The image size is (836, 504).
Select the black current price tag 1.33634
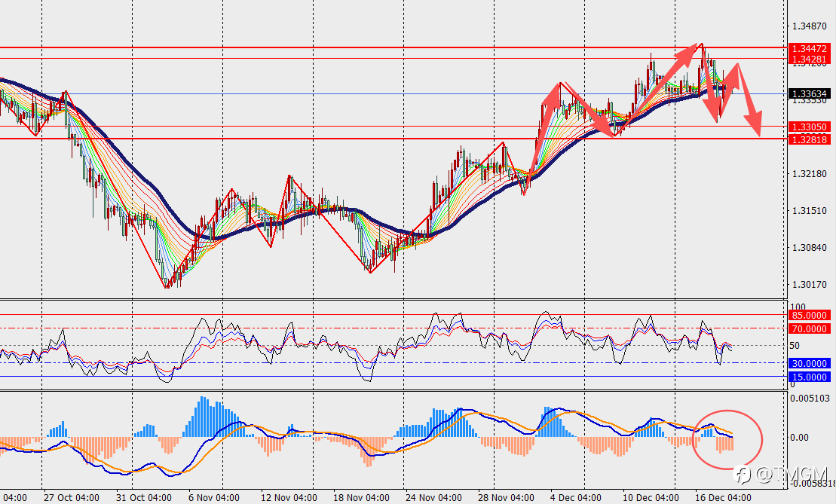pyautogui.click(x=809, y=93)
